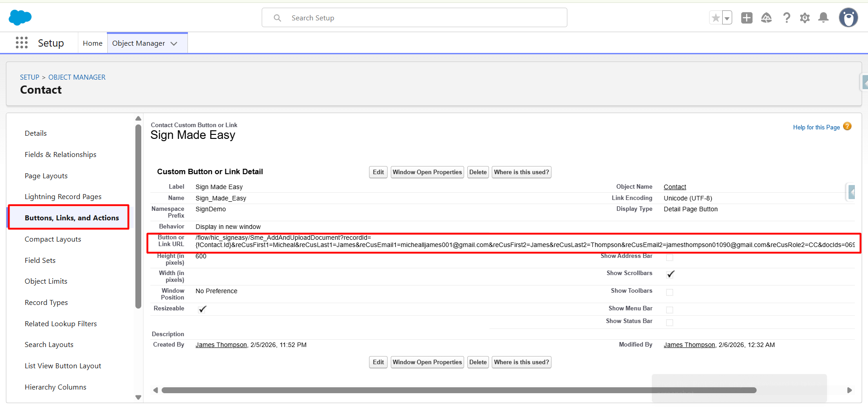Click the bottom Where is this used? button
Screen dimensions: 868x409
point(522,362)
